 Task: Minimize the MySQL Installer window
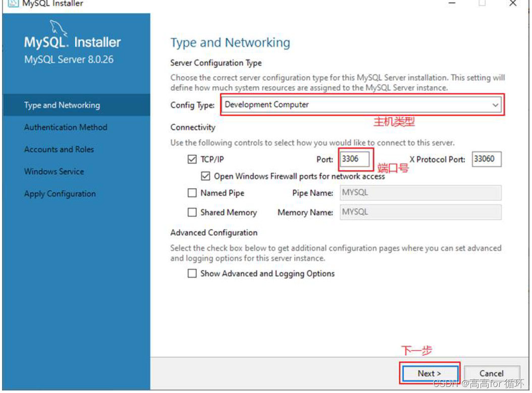click(452, 4)
